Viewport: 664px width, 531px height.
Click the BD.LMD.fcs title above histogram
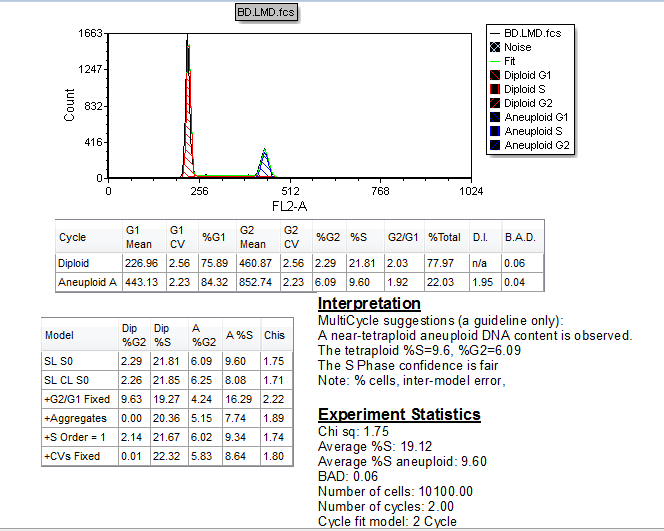[265, 12]
